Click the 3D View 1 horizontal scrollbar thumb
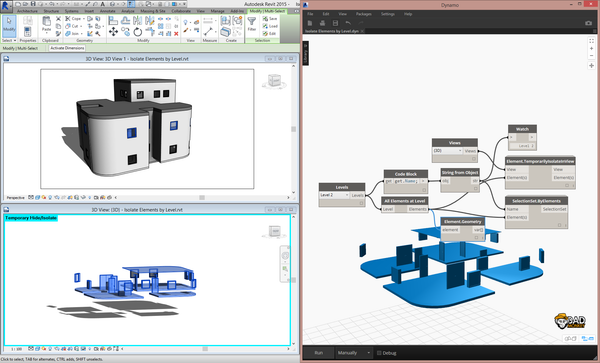600x363 pixels. (x=202, y=197)
